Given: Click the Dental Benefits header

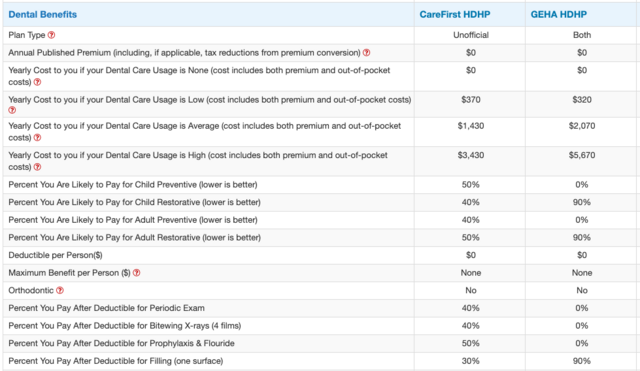Looking at the screenshot, I should 42,15.
